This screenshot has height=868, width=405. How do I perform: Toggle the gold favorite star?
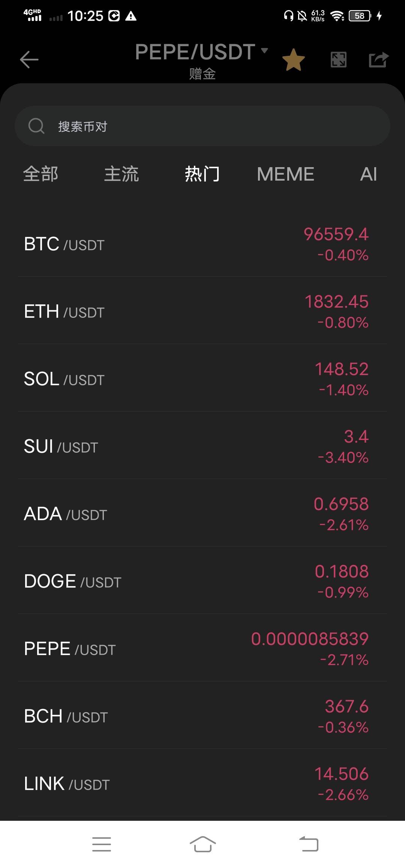pos(293,60)
